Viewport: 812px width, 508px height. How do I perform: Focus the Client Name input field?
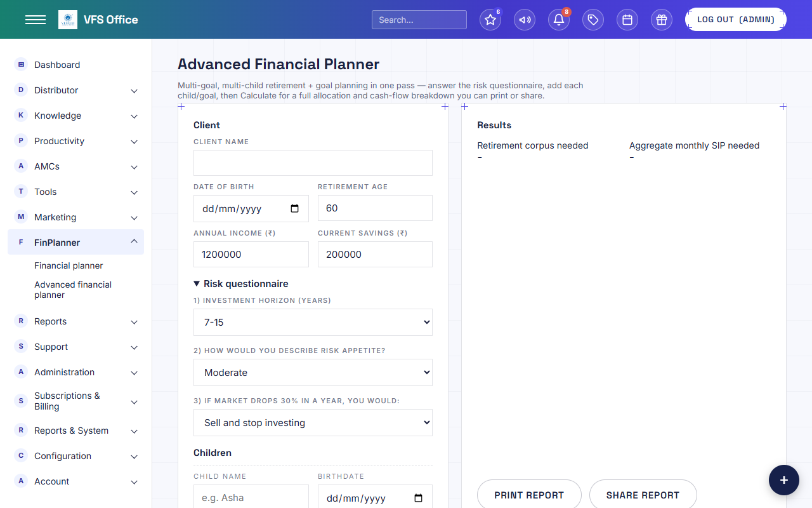click(313, 163)
